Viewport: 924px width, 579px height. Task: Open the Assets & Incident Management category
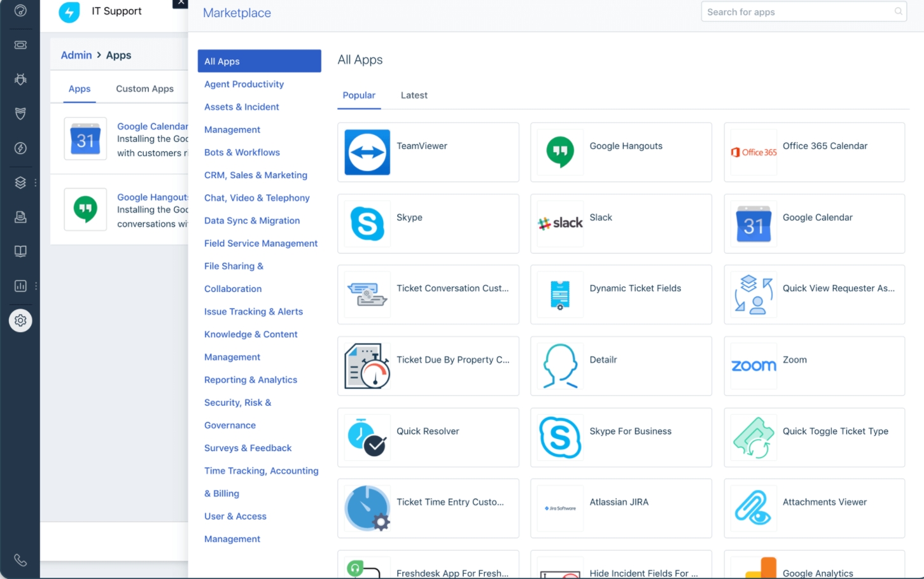[x=242, y=118]
